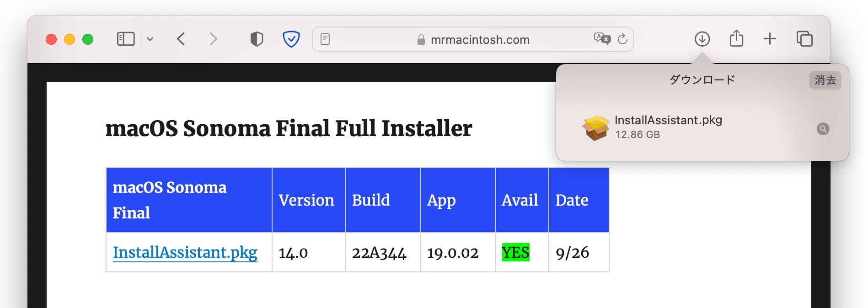The image size is (868, 308).
Task: Reload the current page
Action: 622,39
